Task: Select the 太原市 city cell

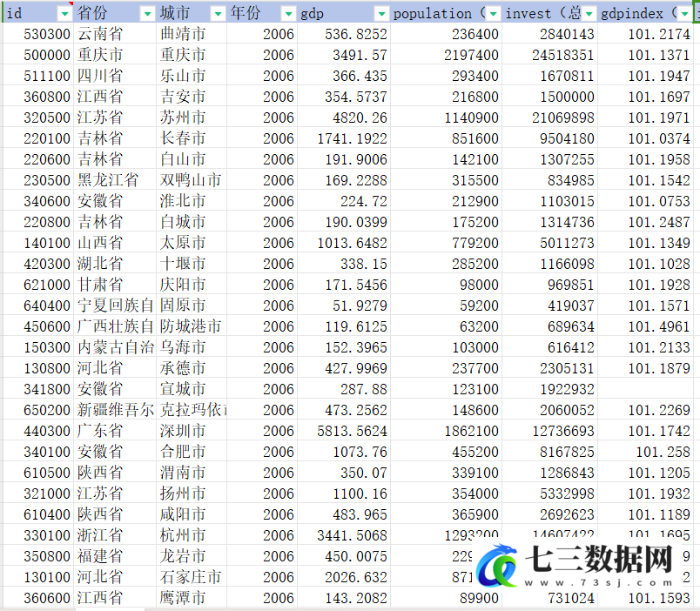Action: coord(192,243)
